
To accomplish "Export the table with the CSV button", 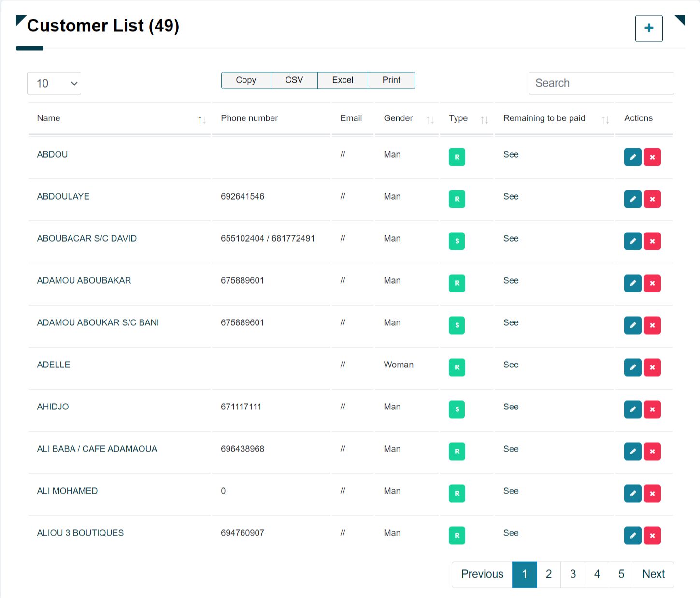I will (x=294, y=80).
